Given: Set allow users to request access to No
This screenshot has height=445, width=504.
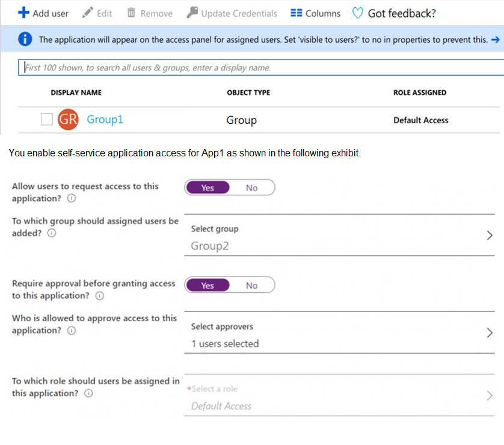Looking at the screenshot, I should pyautogui.click(x=251, y=188).
